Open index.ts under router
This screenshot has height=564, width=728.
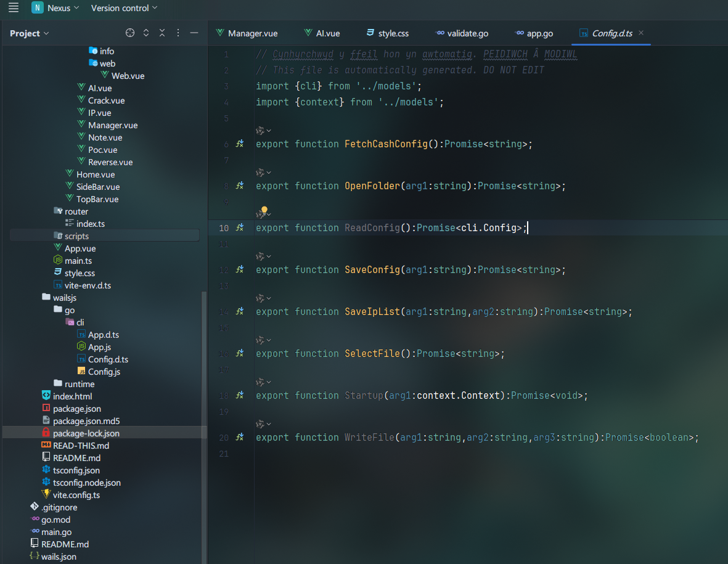(x=85, y=224)
